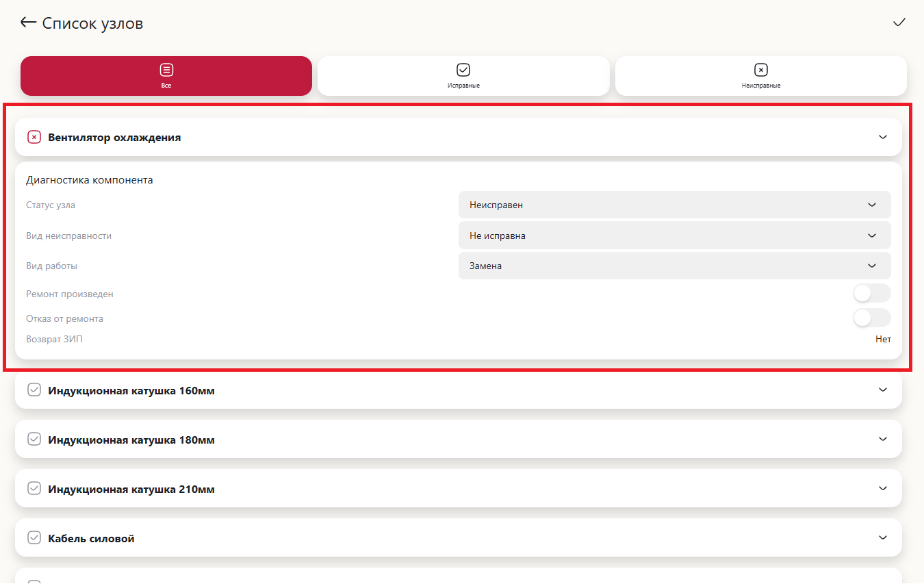
Task: Switch to the Все tab
Action: [x=166, y=76]
